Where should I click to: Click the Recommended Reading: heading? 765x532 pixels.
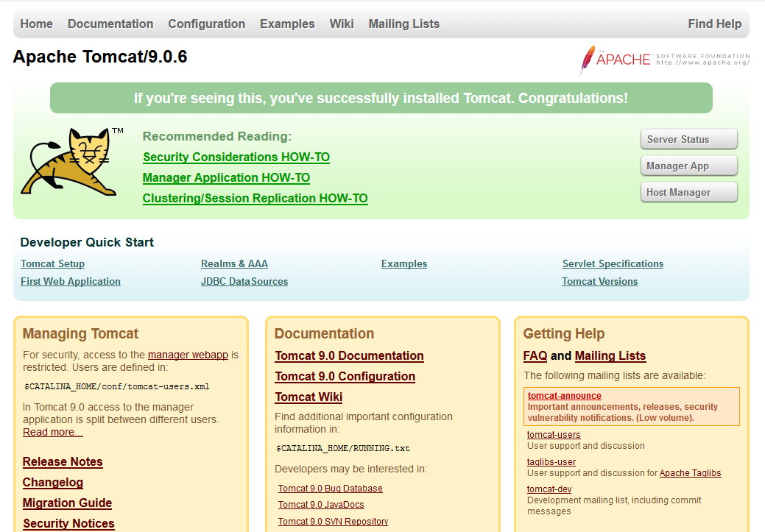click(217, 136)
